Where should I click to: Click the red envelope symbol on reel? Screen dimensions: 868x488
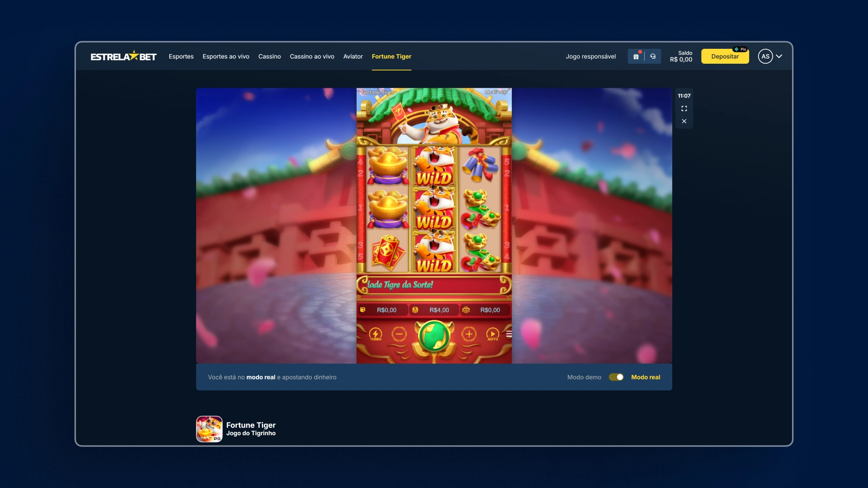(387, 252)
